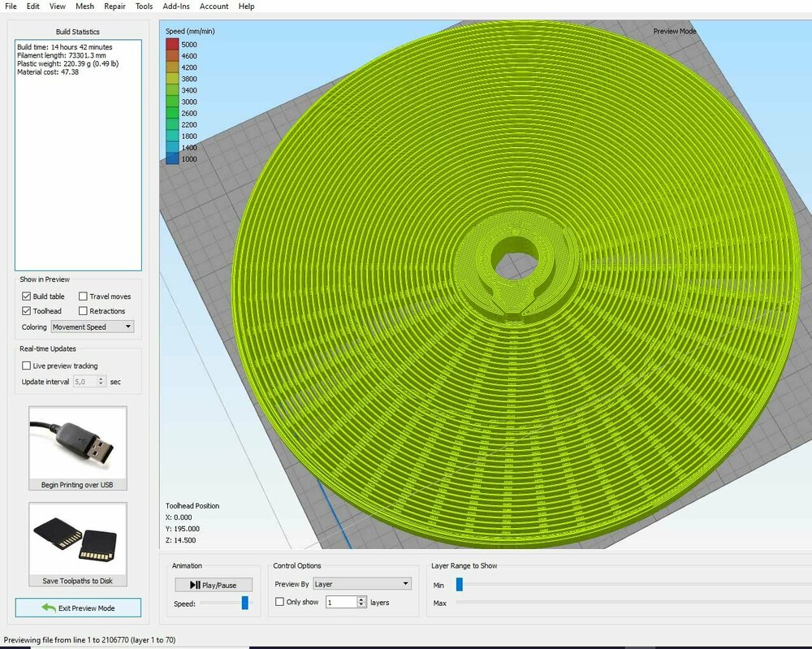The height and width of the screenshot is (649, 812).
Task: Check the Only show layers checkbox
Action: [280, 602]
